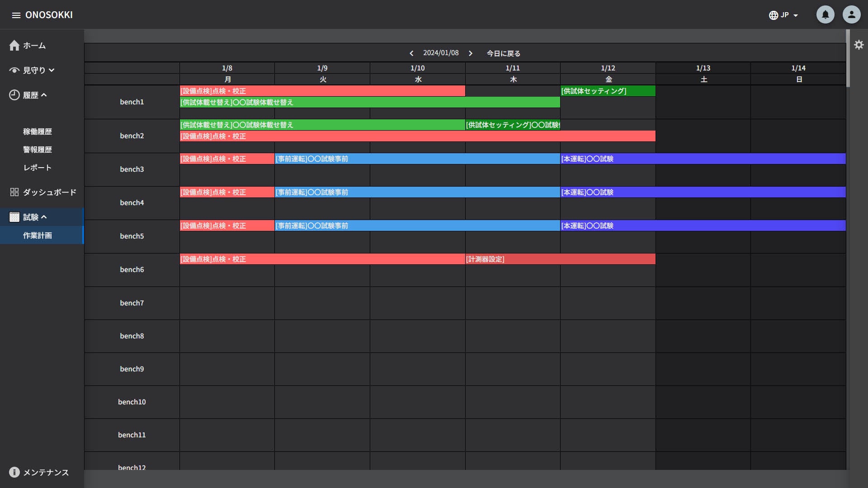Image resolution: width=868 pixels, height=488 pixels.
Task: Select 警報履歴 menu item
Action: 38,150
